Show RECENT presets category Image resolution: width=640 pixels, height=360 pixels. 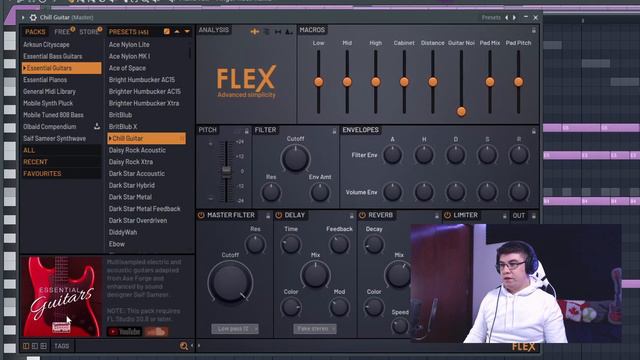(61, 162)
